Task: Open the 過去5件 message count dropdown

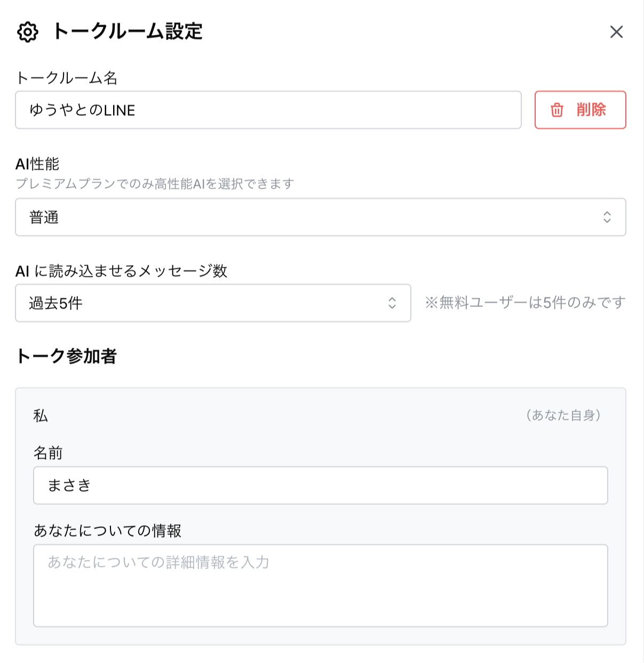Action: [x=213, y=303]
